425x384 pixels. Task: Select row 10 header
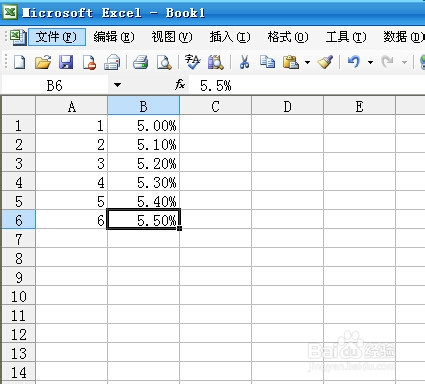tap(19, 296)
